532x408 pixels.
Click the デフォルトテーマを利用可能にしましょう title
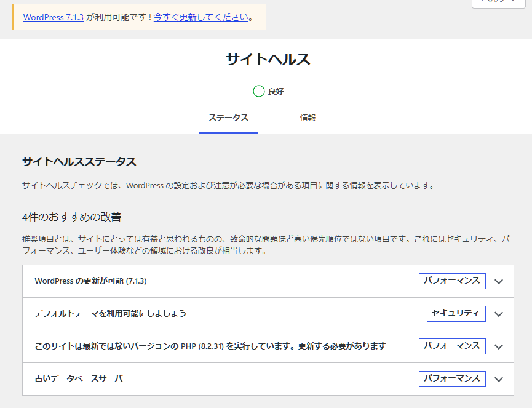pos(111,313)
